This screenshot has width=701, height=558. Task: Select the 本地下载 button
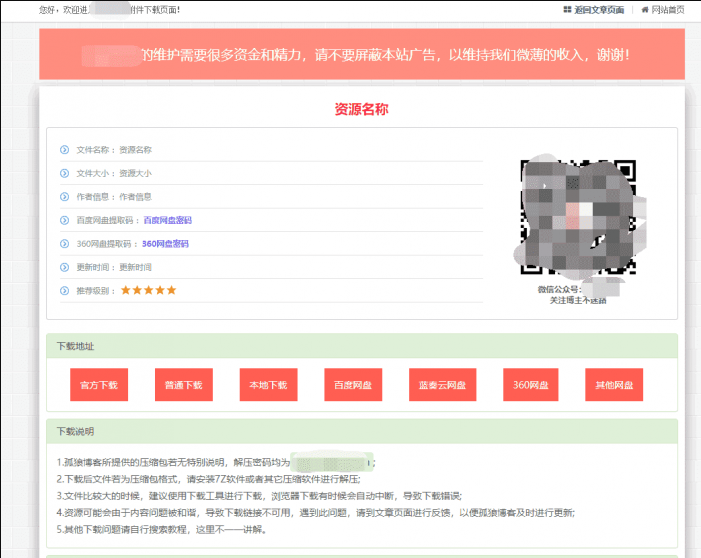pos(268,385)
